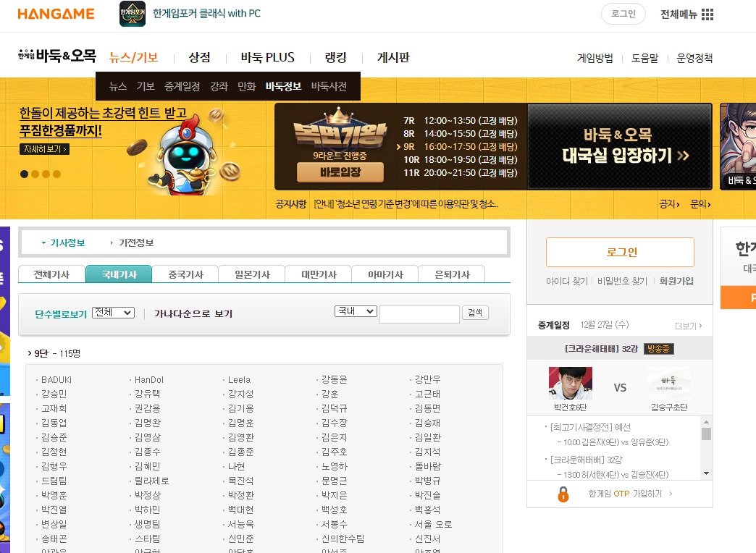Click the 바로입장 button

point(340,172)
